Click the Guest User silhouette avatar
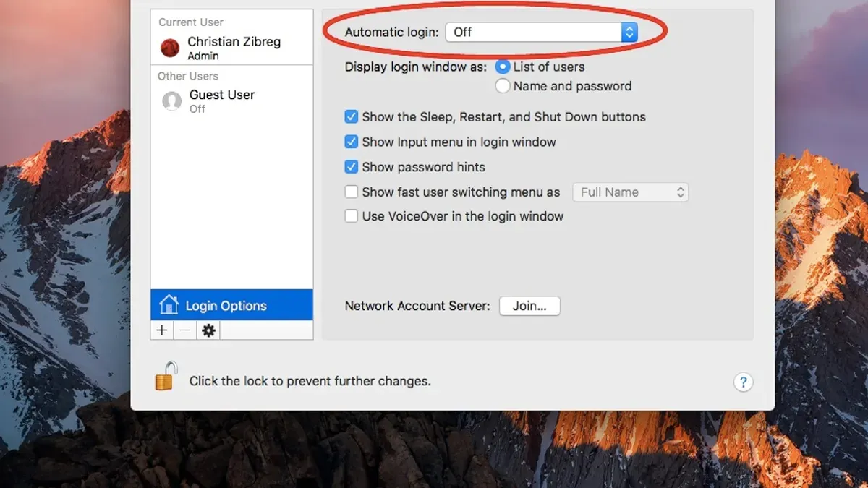The image size is (868, 488). 172,101
